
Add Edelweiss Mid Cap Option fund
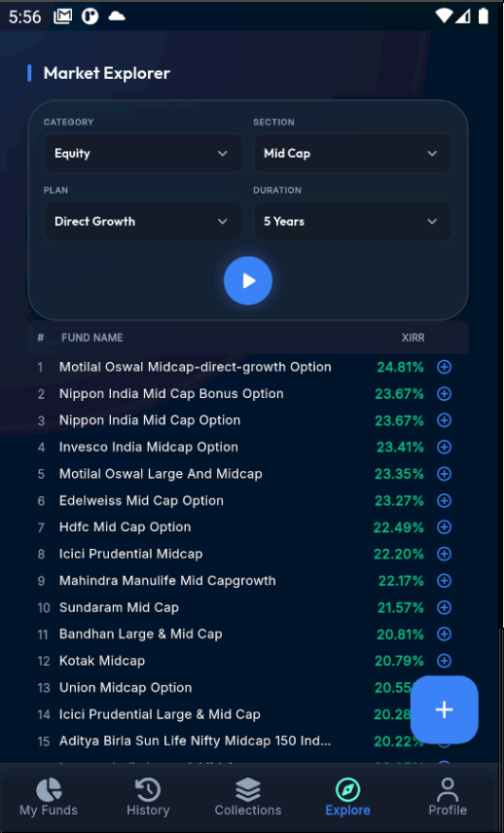point(444,500)
